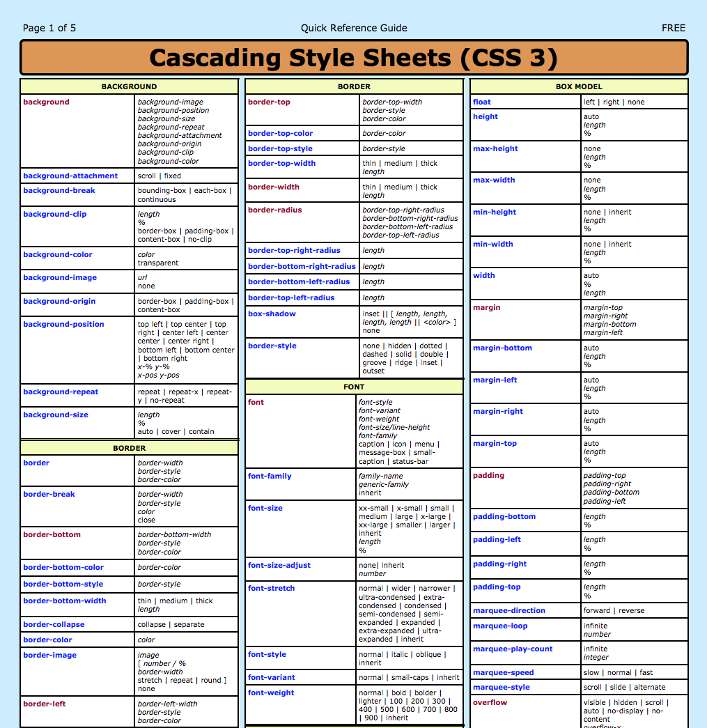
Task: Select the 'scroll | slide | alternate' value cell
Action: 634,687
